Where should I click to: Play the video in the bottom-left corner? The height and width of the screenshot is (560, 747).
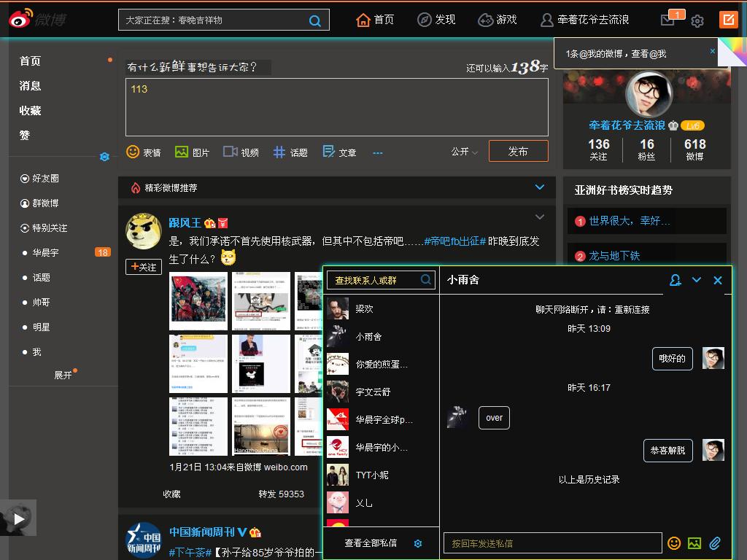pos(18,518)
